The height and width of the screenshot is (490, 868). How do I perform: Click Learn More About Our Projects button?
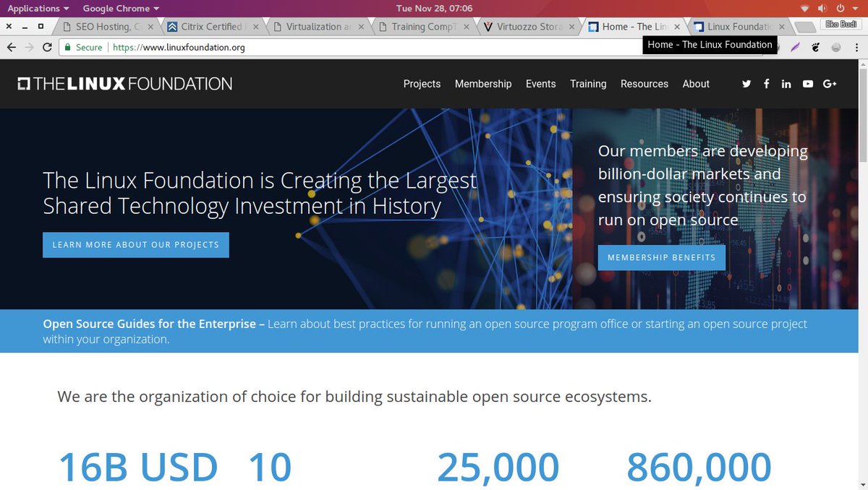coord(136,245)
